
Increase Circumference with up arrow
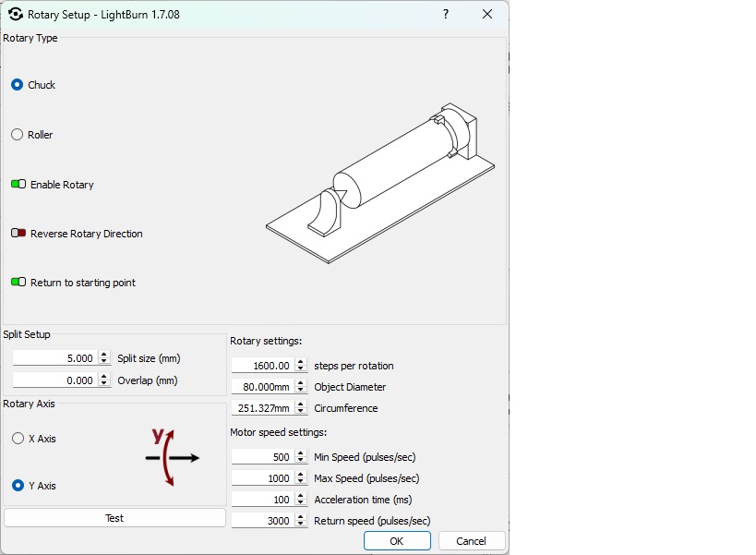300,404
